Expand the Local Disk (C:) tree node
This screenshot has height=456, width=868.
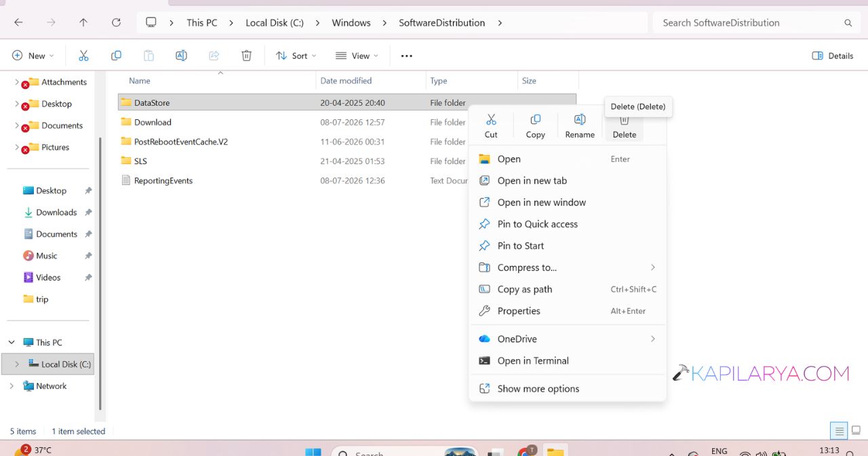(17, 364)
